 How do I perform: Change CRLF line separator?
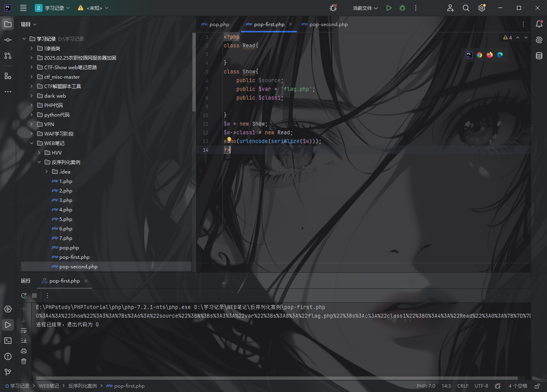click(463, 386)
